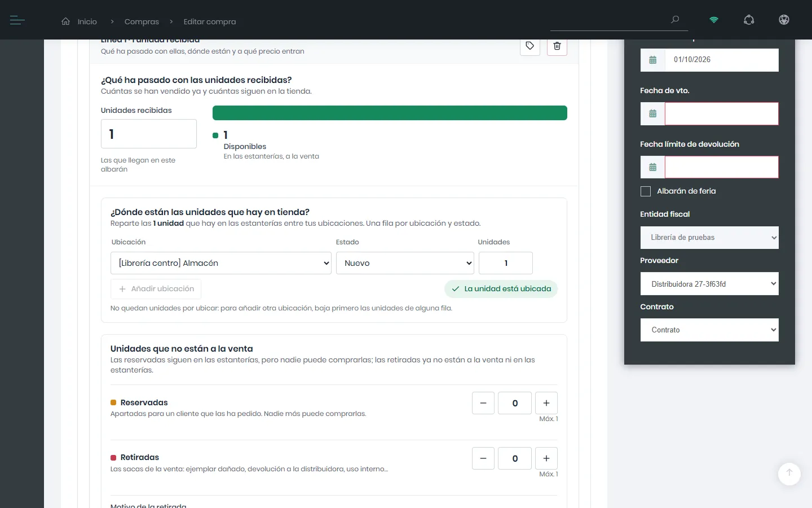Expand the Entidad fiscal dropdown

coord(709,238)
